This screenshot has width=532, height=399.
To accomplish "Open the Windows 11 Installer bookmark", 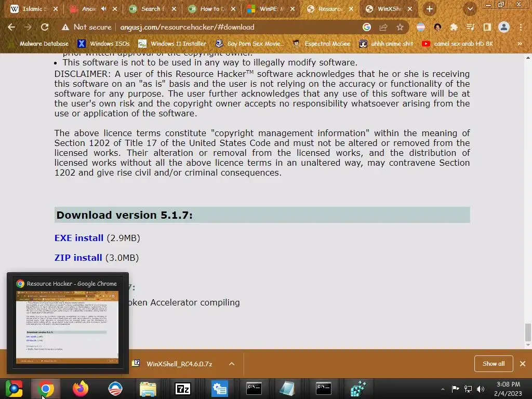I will 172,44.
